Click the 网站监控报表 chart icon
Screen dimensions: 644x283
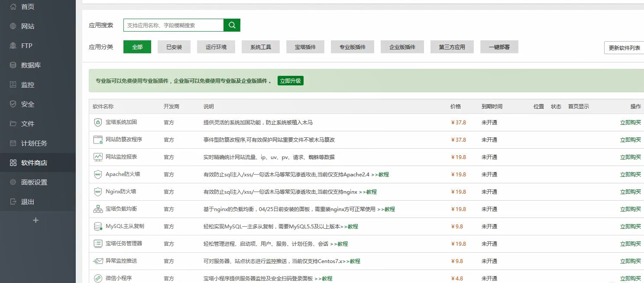98,157
